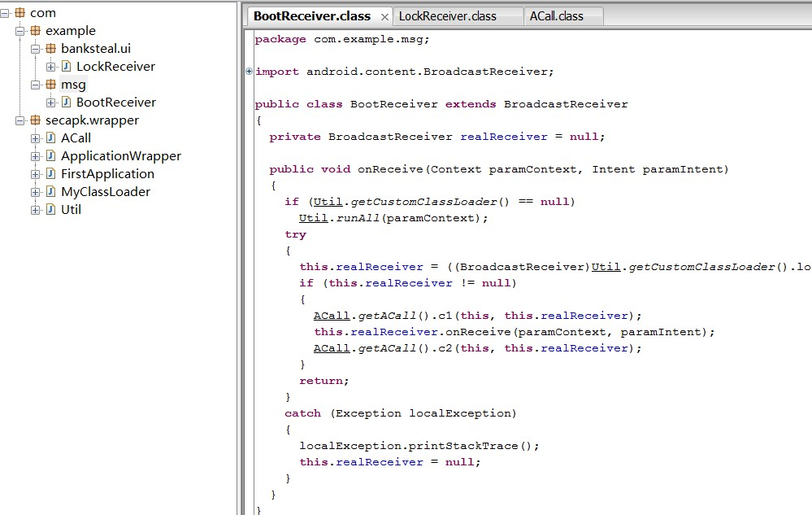Open ACall from the tree
The height and width of the screenshot is (515, 812).
tap(76, 138)
